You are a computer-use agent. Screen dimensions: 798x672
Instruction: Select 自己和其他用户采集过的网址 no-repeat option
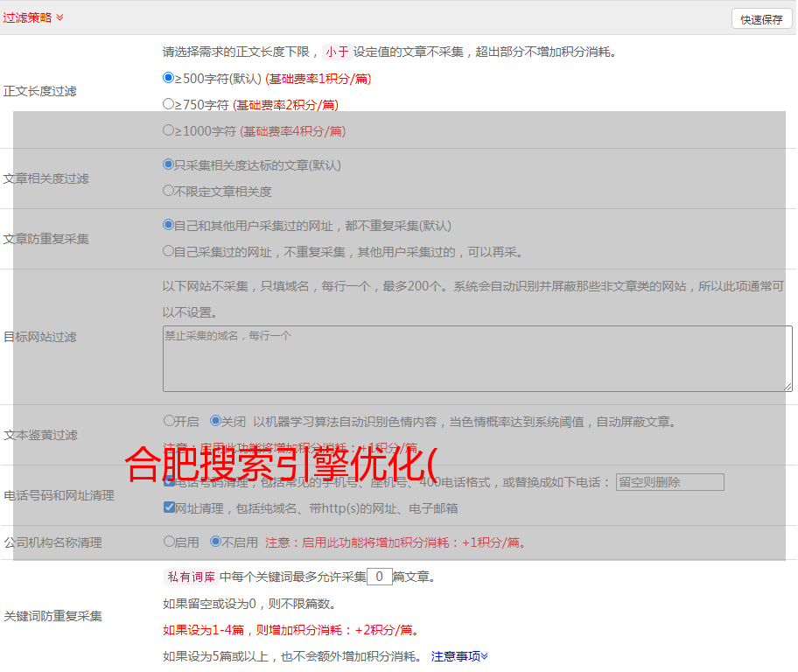(169, 225)
